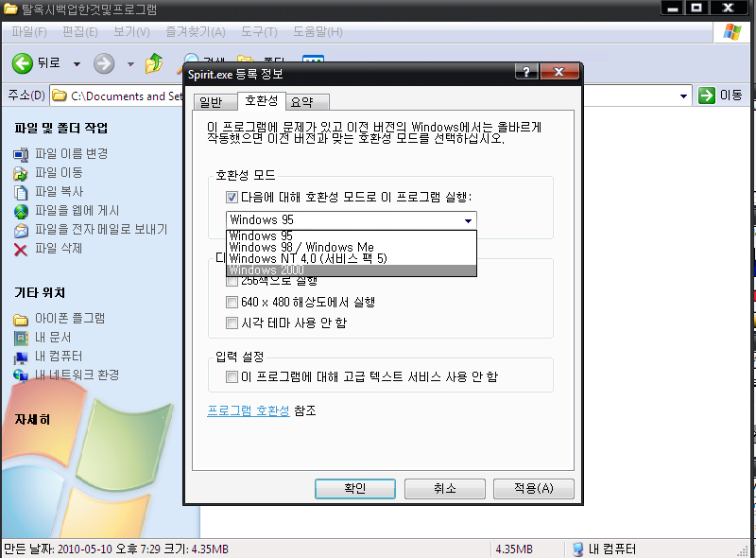
Task: Uncheck the run in compatibility mode checkbox
Action: 232,197
